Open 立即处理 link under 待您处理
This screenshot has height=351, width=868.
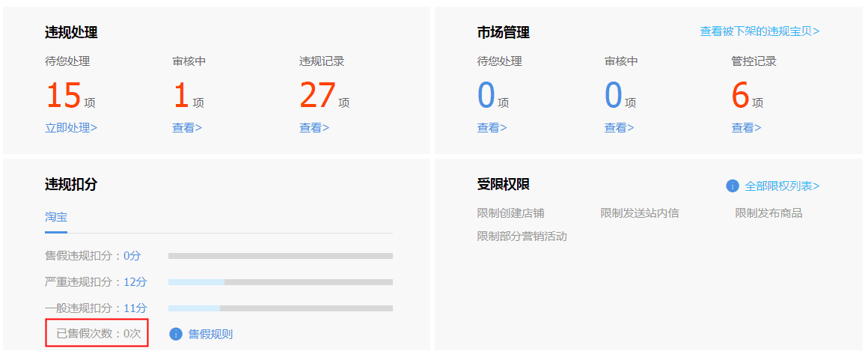(71, 128)
